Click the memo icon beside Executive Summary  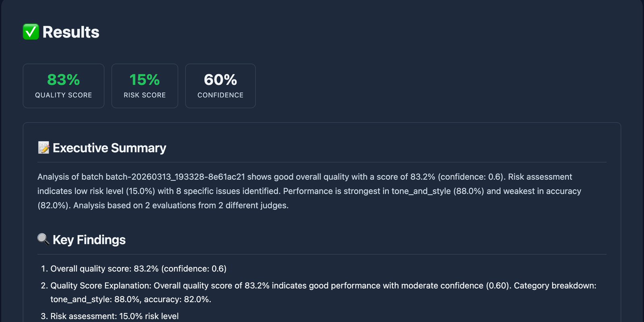43,148
